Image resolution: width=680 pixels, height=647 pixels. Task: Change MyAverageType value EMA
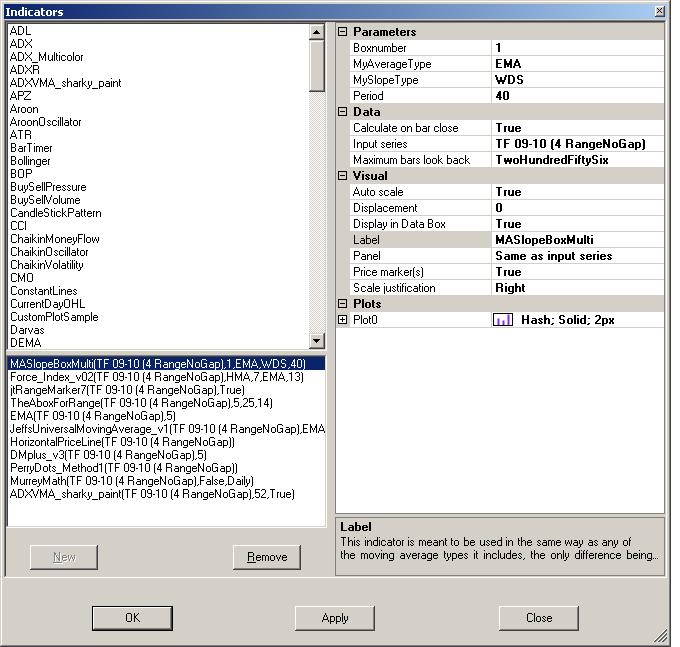577,64
